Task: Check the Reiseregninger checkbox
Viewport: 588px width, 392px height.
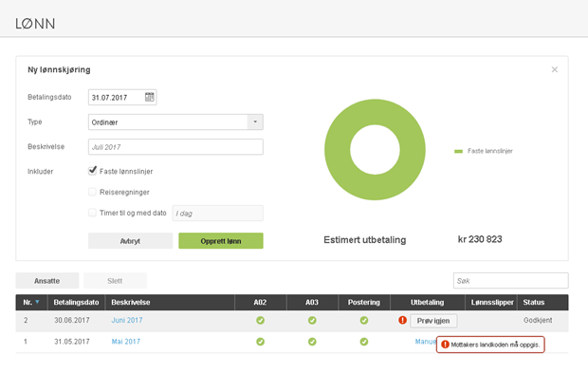Action: tap(92, 192)
